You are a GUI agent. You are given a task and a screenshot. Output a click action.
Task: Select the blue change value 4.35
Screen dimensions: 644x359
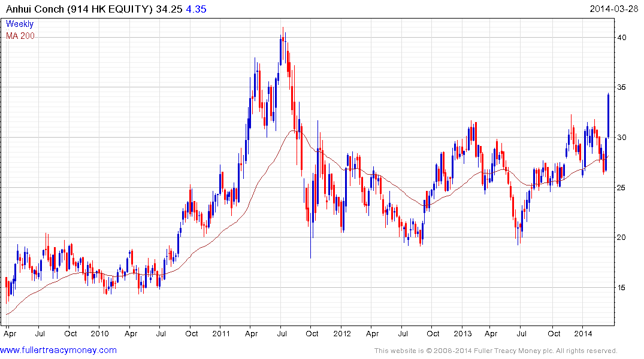coord(196,9)
